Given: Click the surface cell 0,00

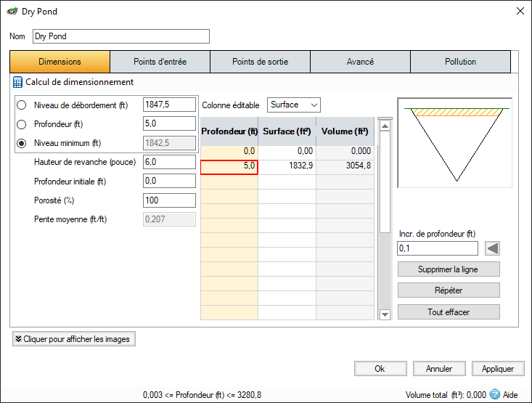Looking at the screenshot, I should pos(287,152).
